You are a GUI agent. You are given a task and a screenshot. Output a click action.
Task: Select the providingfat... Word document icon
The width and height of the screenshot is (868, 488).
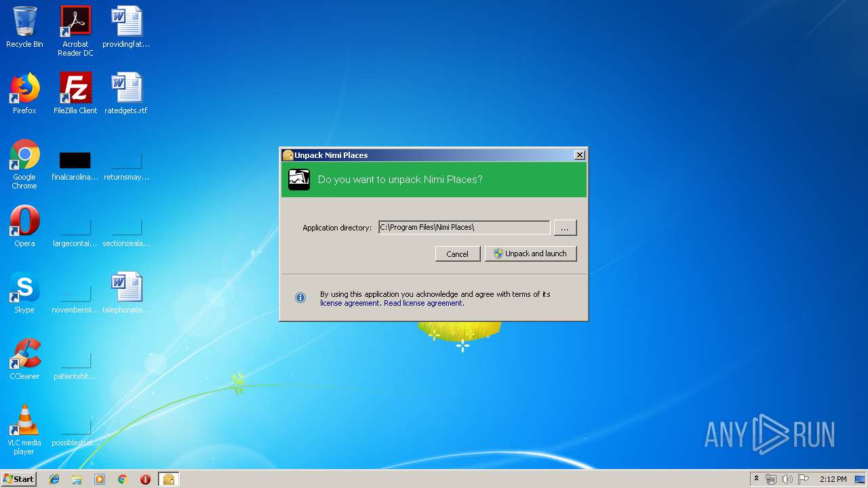coord(126,27)
